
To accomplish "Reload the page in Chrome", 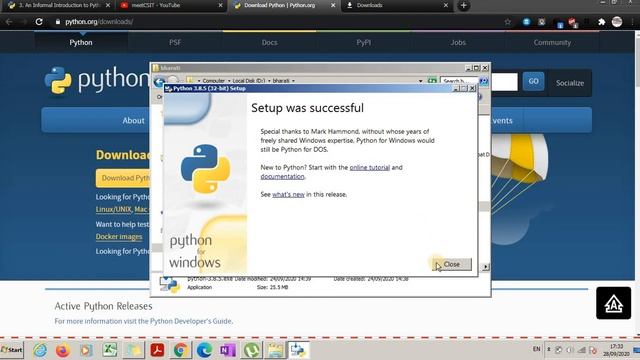I will pos(39,22).
